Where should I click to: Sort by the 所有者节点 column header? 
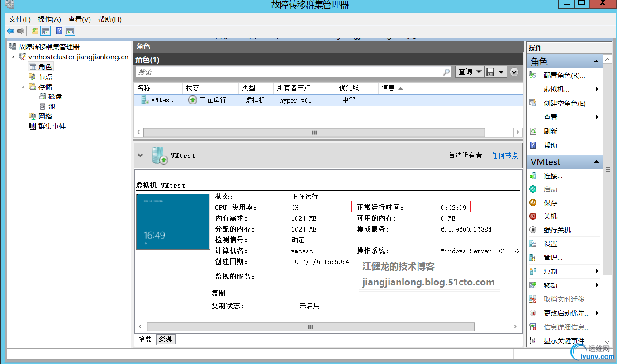pos(305,88)
